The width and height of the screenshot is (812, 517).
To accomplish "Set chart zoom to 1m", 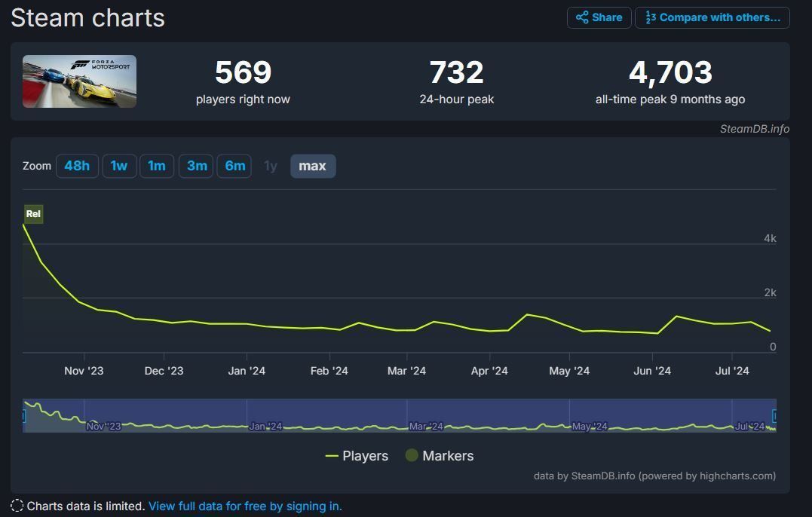I will (x=157, y=166).
